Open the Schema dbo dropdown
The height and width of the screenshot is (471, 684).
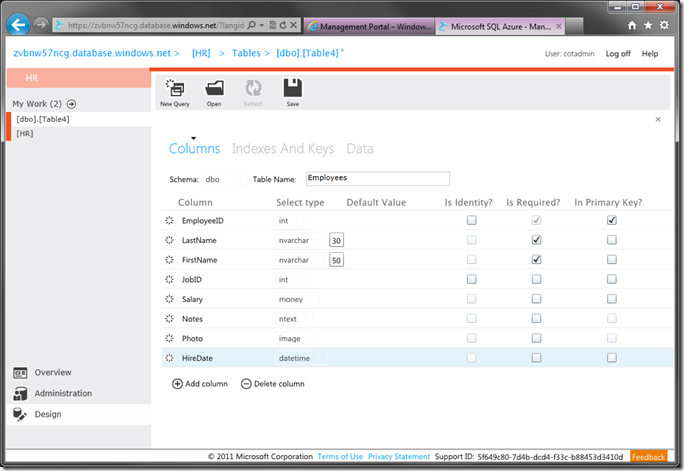pos(224,179)
